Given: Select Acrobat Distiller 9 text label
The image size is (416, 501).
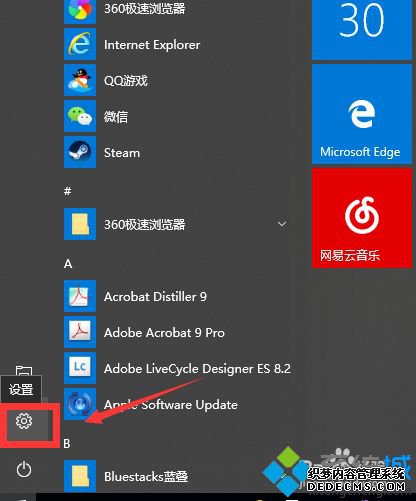Looking at the screenshot, I should [x=155, y=297].
